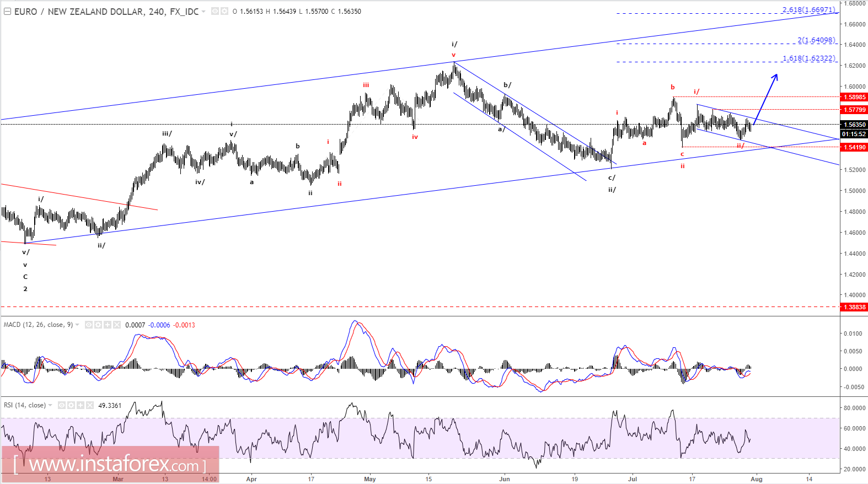Open MACD indicator settings gear
Screen dimensions: 868x484
coord(98,325)
